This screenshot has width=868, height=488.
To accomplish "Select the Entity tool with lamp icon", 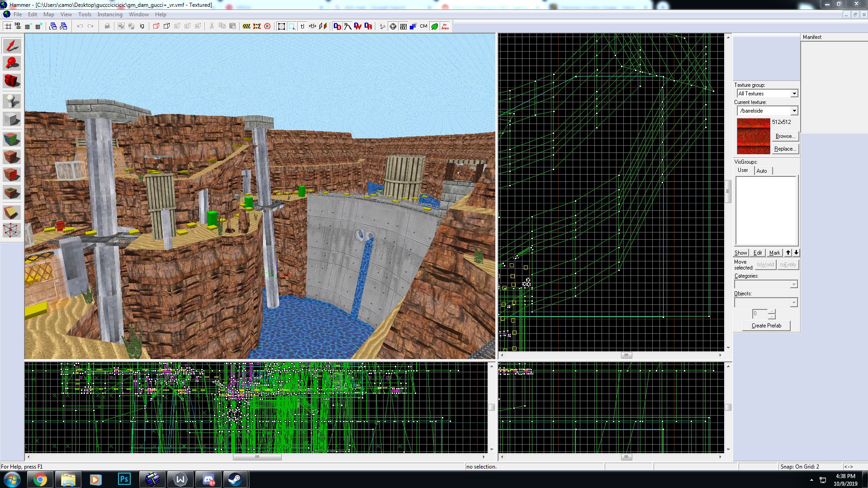I will coord(12,100).
